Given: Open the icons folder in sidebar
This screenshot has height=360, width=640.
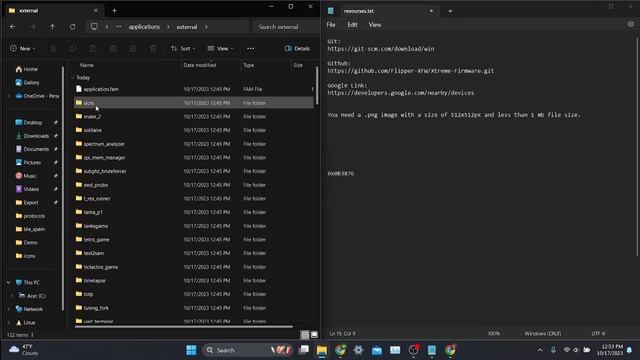Looking at the screenshot, I should [x=25, y=256].
